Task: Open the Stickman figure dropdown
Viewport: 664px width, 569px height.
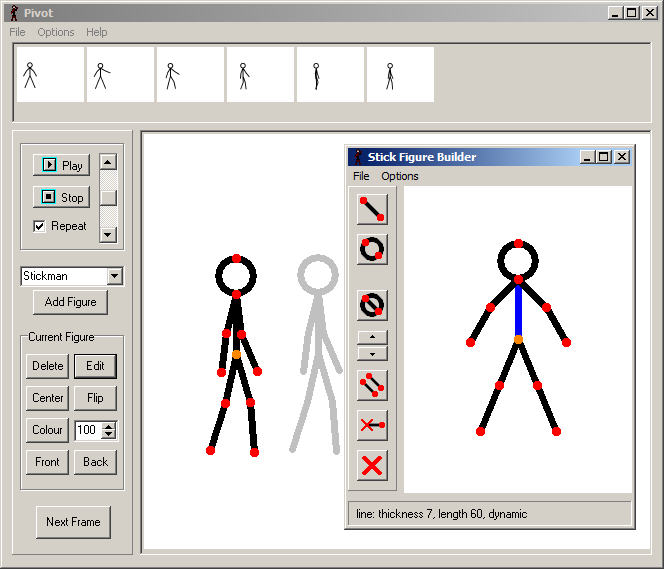Action: coord(114,276)
